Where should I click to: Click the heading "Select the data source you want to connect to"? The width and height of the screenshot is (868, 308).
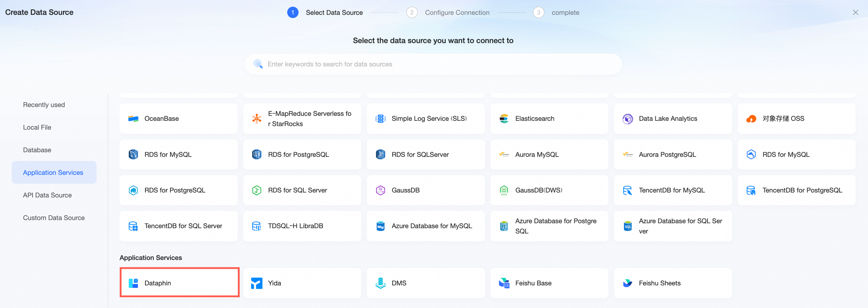(433, 41)
